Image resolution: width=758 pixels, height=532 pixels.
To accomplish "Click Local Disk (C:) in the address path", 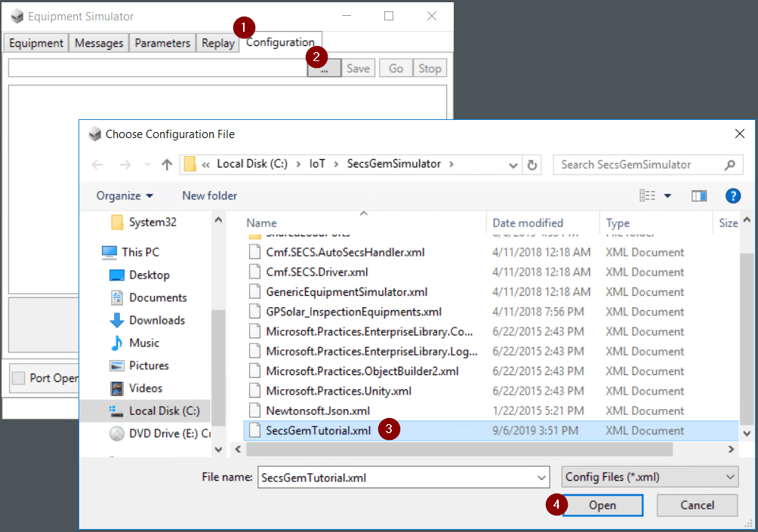I will 252,164.
